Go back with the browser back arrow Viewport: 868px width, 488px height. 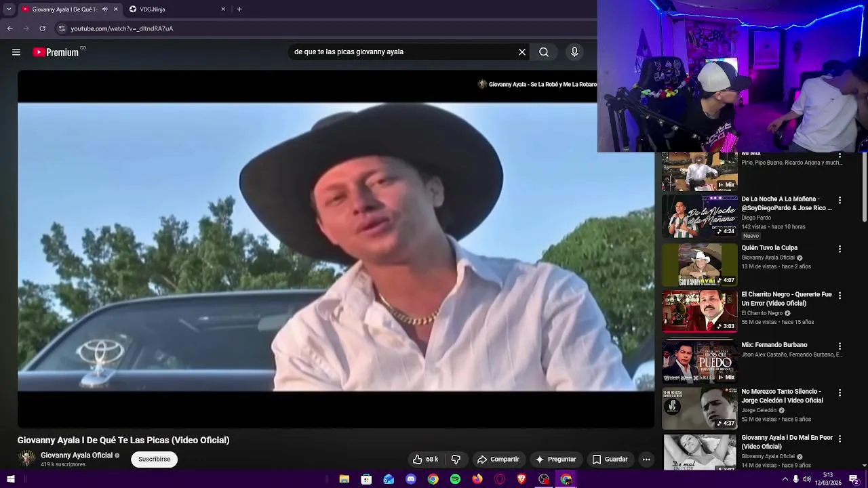point(9,28)
